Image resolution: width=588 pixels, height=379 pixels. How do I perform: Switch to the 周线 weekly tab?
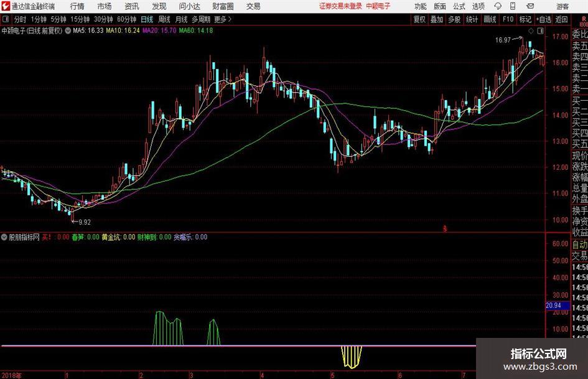coord(164,19)
